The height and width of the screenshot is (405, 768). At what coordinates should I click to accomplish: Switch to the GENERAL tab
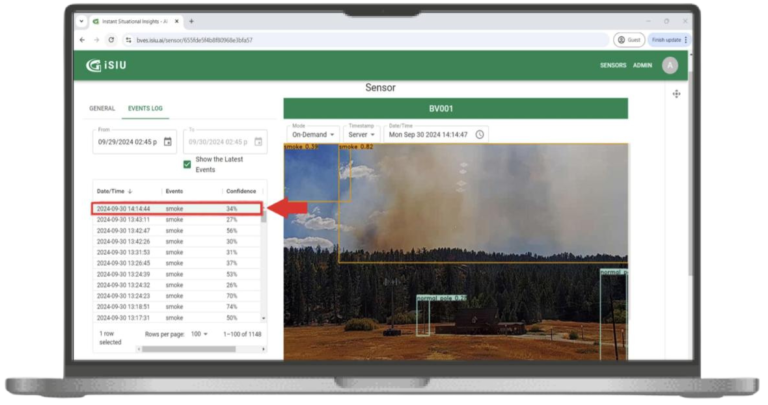103,107
